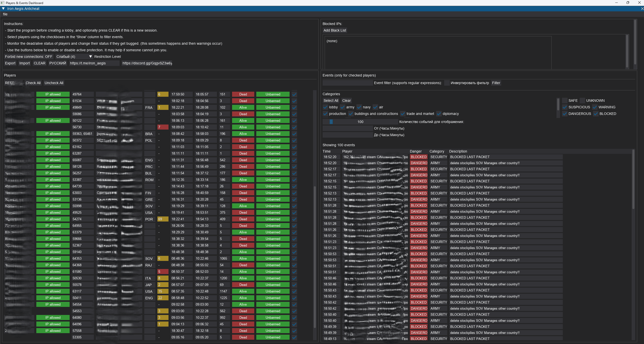
Task: Click Add Black List button
Action: (x=334, y=30)
